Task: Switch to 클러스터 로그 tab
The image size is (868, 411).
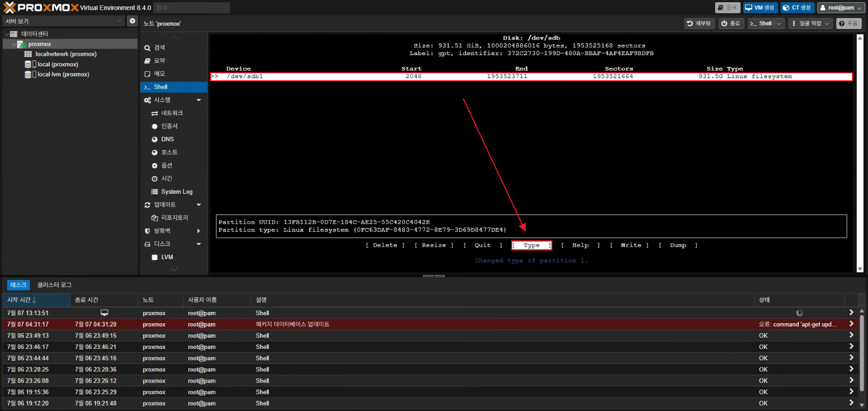Action: [x=54, y=285]
